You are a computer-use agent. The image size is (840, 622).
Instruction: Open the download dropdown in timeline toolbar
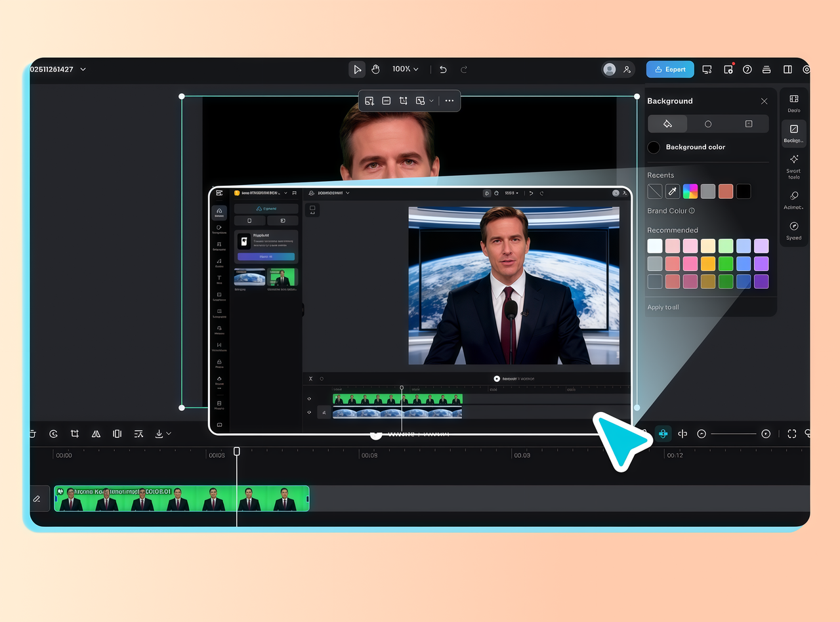[162, 434]
